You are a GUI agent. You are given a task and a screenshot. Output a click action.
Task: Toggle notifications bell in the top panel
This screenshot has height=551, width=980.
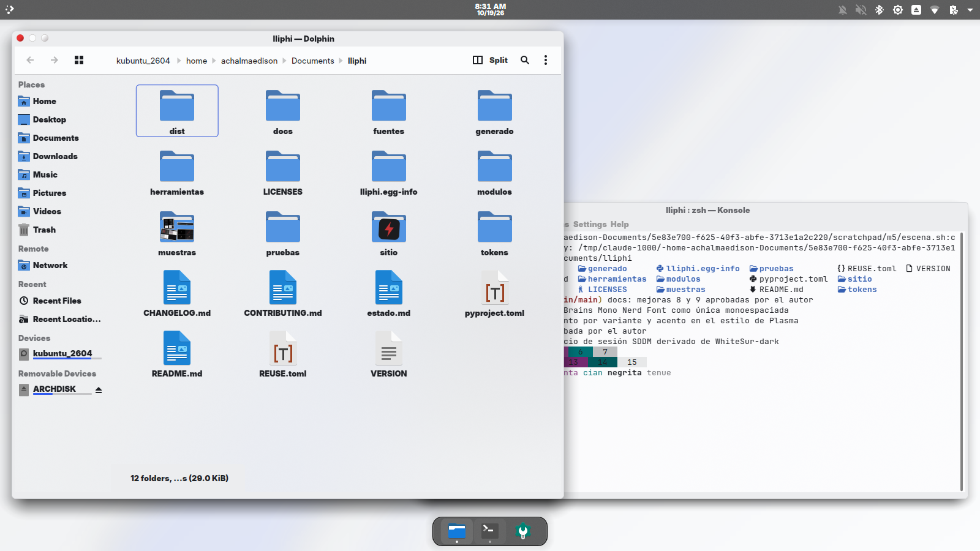[843, 10]
